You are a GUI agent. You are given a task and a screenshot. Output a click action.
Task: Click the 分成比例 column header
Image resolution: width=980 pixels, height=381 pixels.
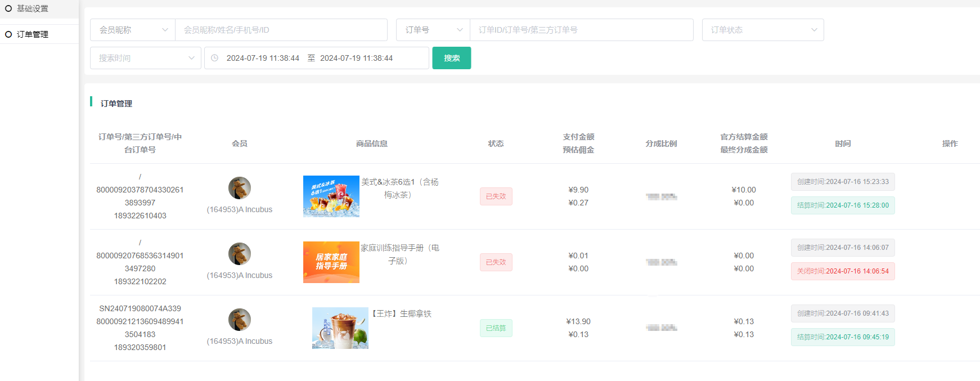(x=661, y=144)
